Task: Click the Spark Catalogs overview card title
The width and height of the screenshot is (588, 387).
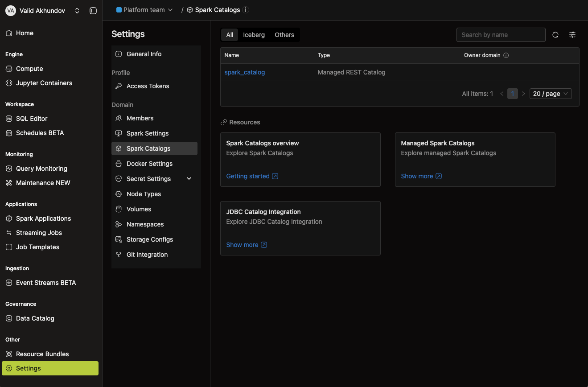Action: click(263, 143)
